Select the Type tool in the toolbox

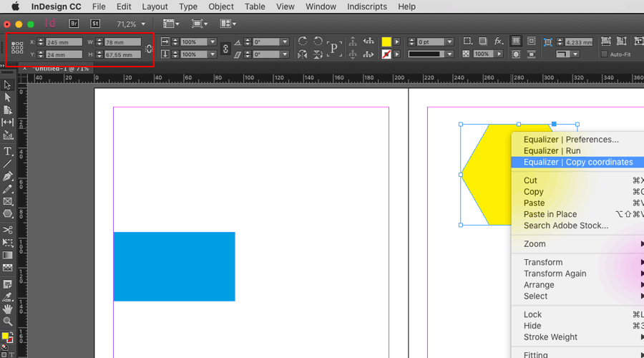8,151
